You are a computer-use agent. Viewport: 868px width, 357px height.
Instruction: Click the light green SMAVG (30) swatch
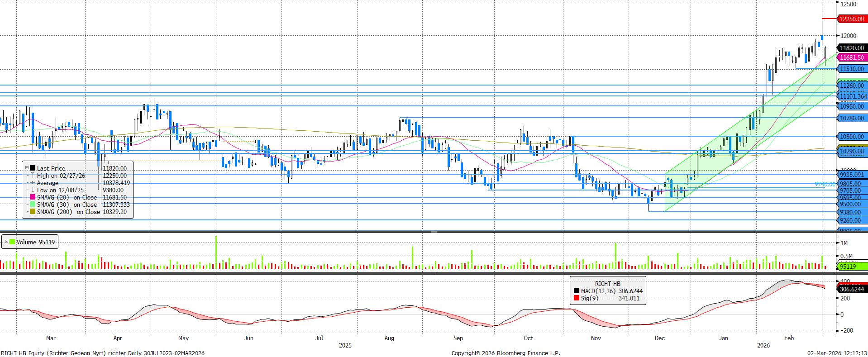[x=33, y=205]
